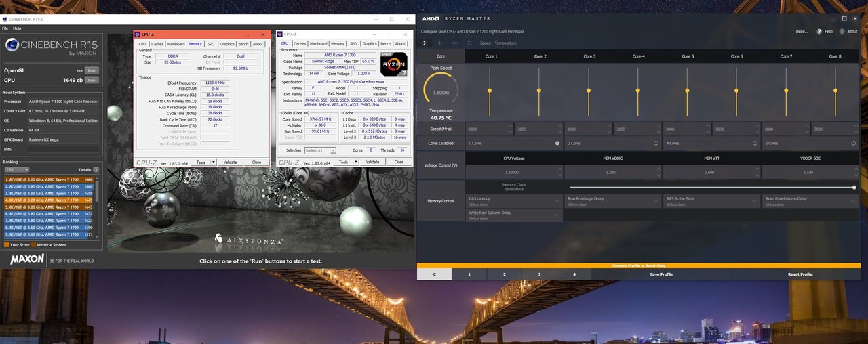
Task: Select 4 Cores disabled radio button
Action: 755,143
